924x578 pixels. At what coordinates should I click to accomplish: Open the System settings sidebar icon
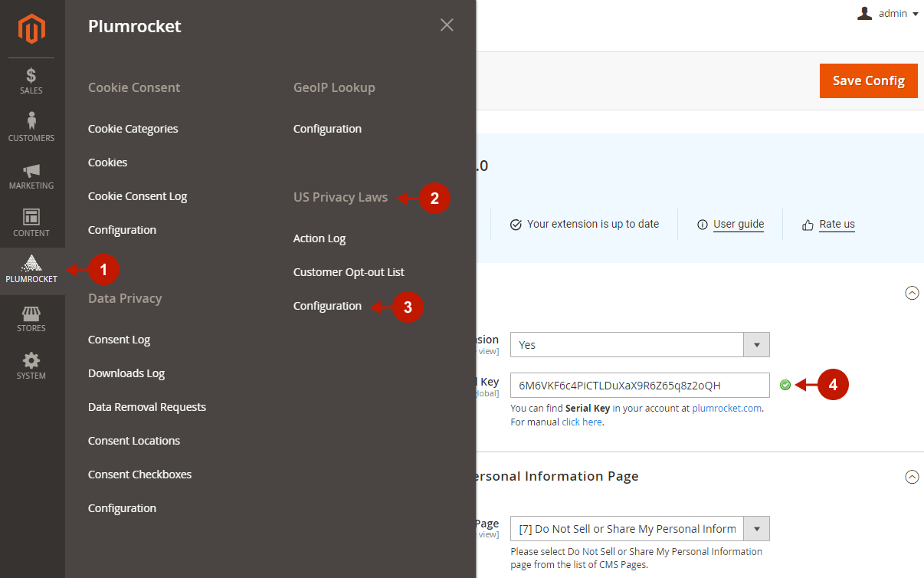31,366
